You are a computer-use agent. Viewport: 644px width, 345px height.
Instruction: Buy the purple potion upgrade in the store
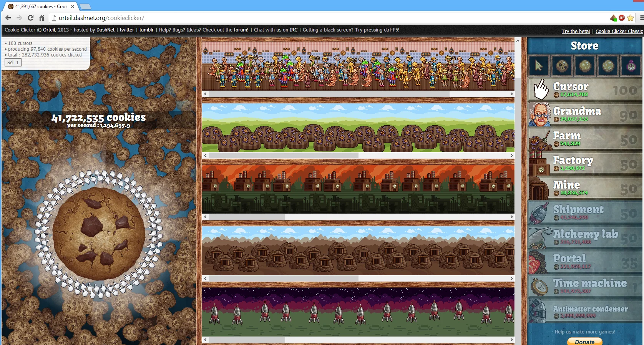pyautogui.click(x=631, y=66)
